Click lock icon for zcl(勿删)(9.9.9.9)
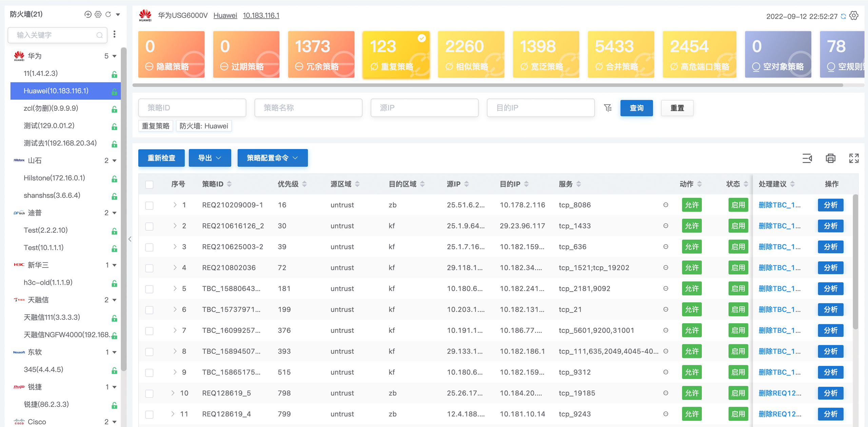 [115, 109]
